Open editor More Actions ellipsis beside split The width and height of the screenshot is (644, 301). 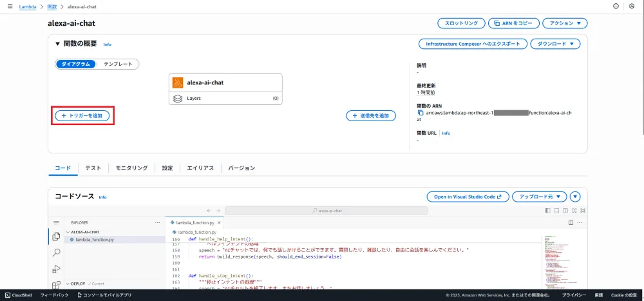(x=580, y=222)
